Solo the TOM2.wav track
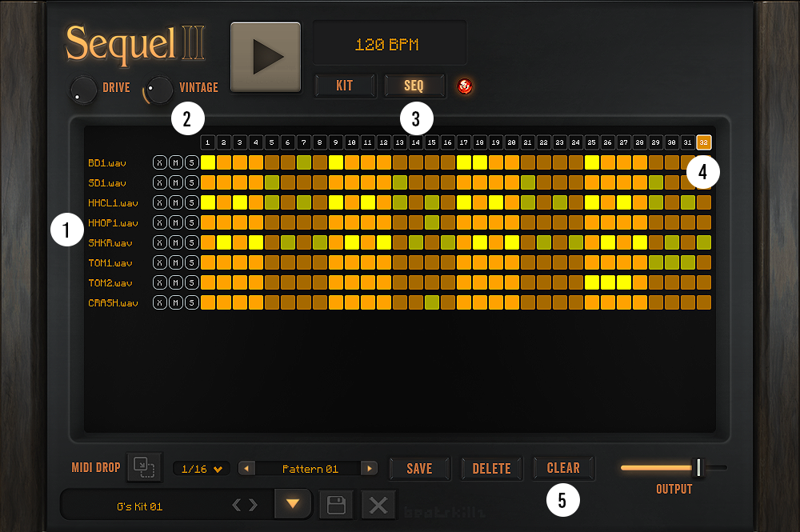 [x=192, y=282]
